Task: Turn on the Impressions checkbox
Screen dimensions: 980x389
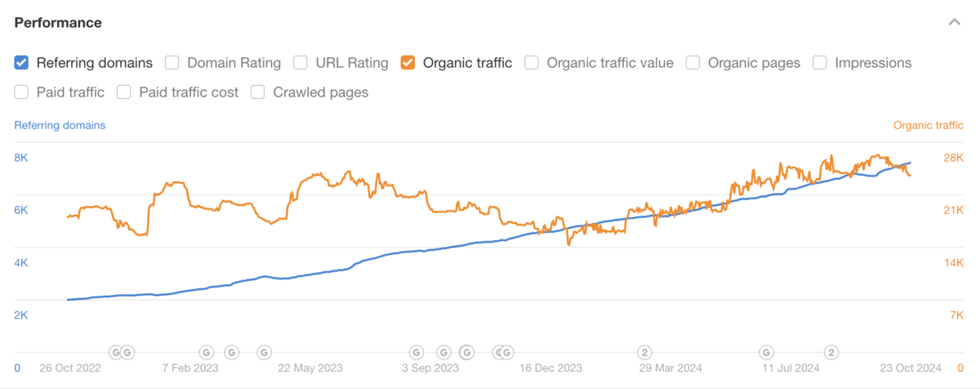Action: pyautogui.click(x=820, y=62)
